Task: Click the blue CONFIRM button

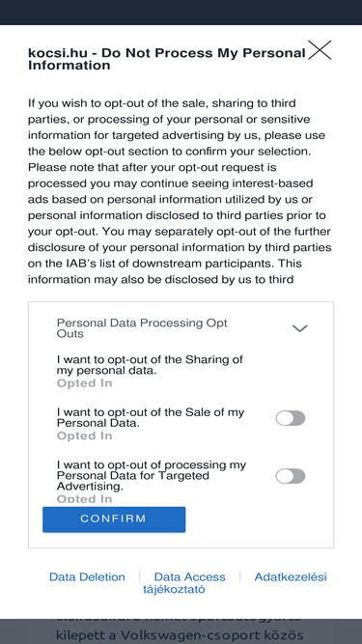Action: coord(114,519)
